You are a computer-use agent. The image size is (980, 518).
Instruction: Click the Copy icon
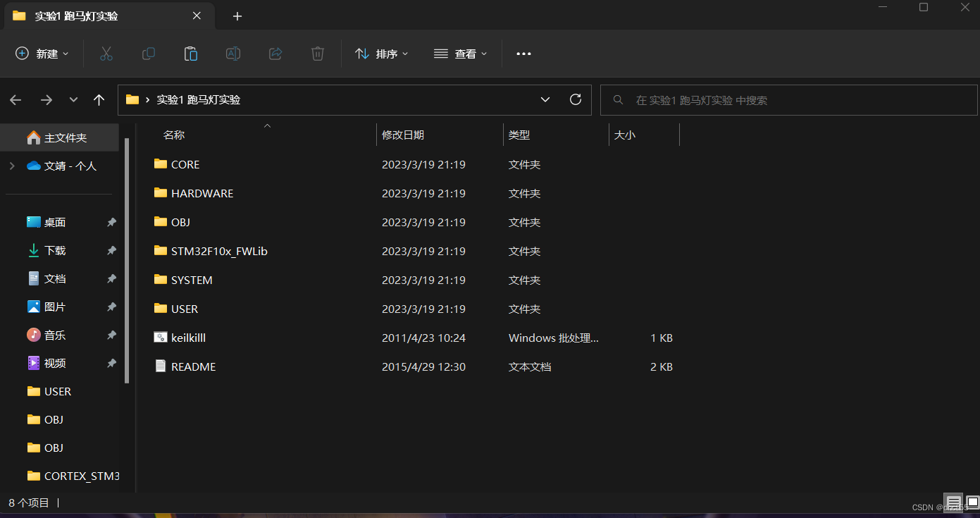click(149, 54)
